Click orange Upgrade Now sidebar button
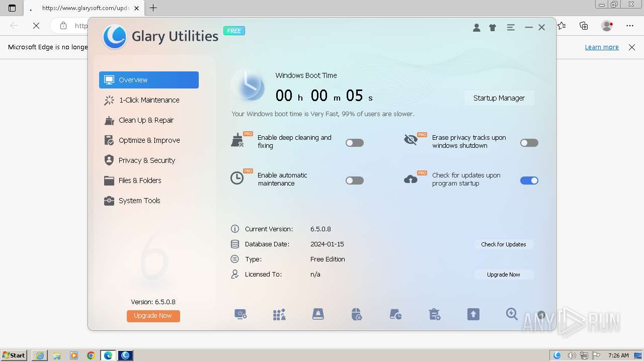Screen dimensions: 644x362 click(x=153, y=316)
